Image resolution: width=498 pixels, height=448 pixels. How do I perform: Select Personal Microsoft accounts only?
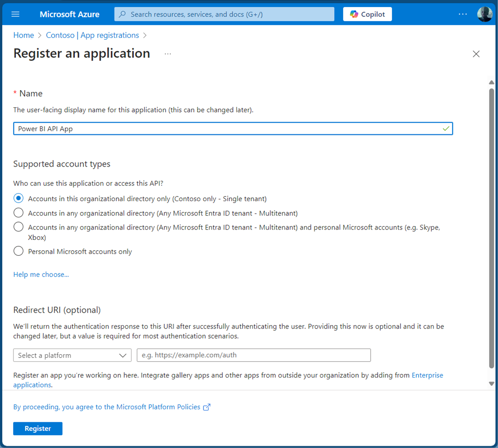(18, 251)
